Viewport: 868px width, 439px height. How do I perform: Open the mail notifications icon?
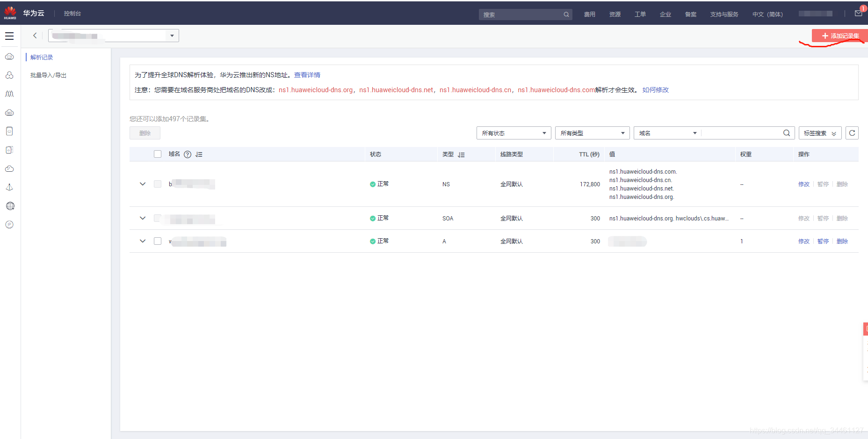coord(859,14)
